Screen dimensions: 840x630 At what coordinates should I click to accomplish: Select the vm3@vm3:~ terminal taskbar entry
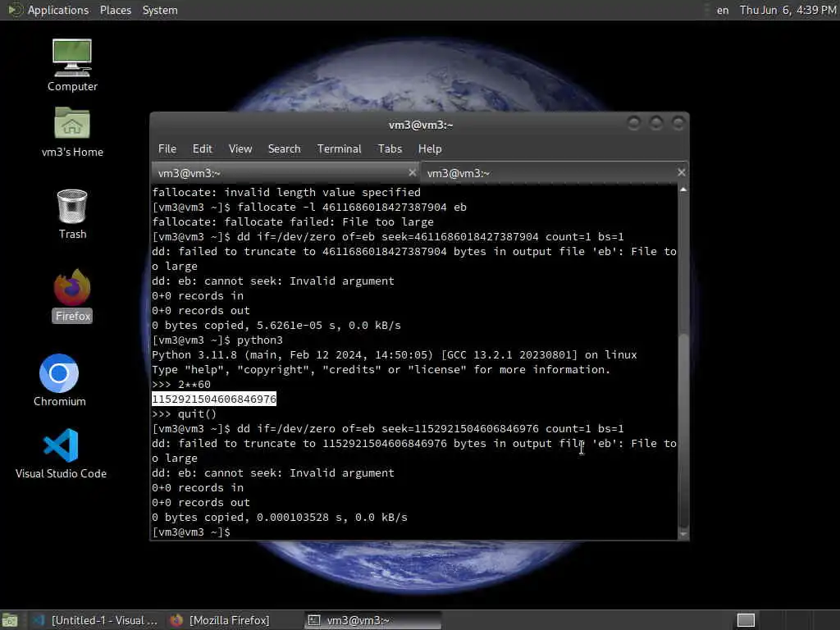click(x=373, y=620)
